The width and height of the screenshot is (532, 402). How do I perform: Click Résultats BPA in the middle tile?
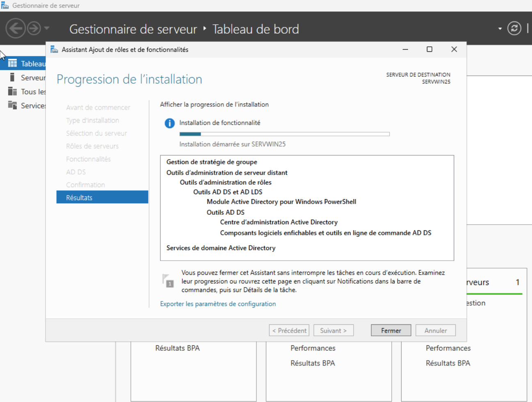click(313, 363)
